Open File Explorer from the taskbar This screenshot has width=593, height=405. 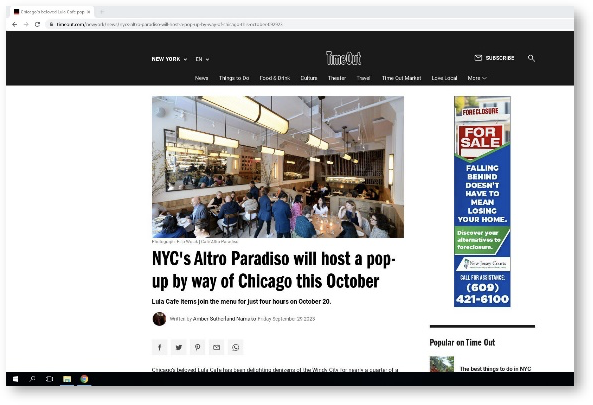coord(67,379)
